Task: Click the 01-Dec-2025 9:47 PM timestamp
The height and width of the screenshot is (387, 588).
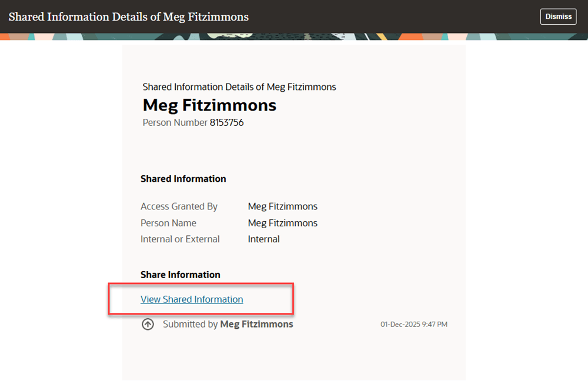Action: (414, 324)
